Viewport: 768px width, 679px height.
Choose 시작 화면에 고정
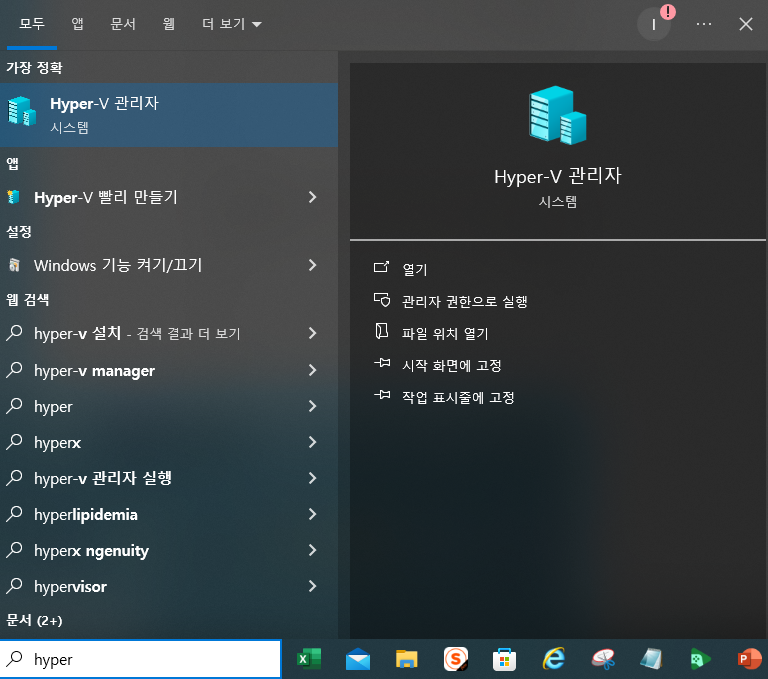click(x=451, y=365)
